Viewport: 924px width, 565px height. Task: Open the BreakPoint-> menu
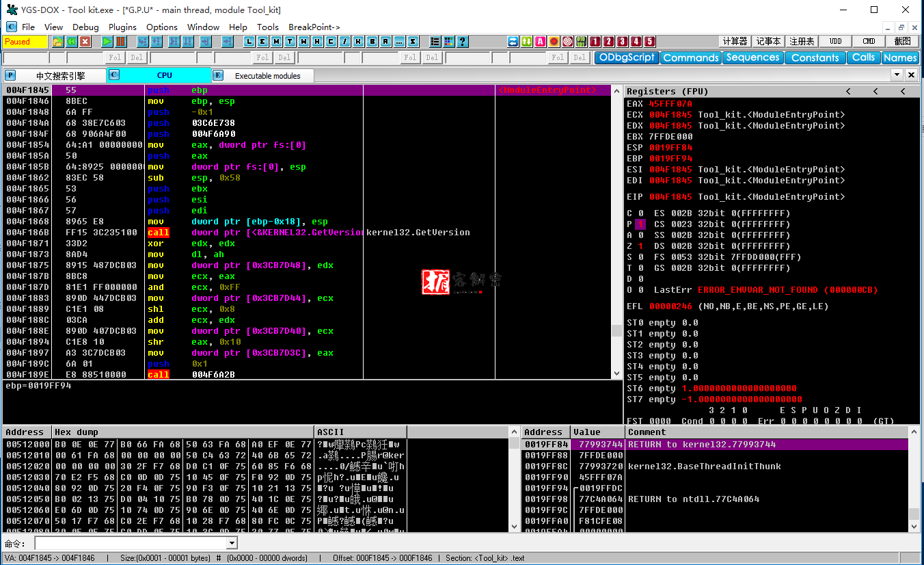(314, 27)
